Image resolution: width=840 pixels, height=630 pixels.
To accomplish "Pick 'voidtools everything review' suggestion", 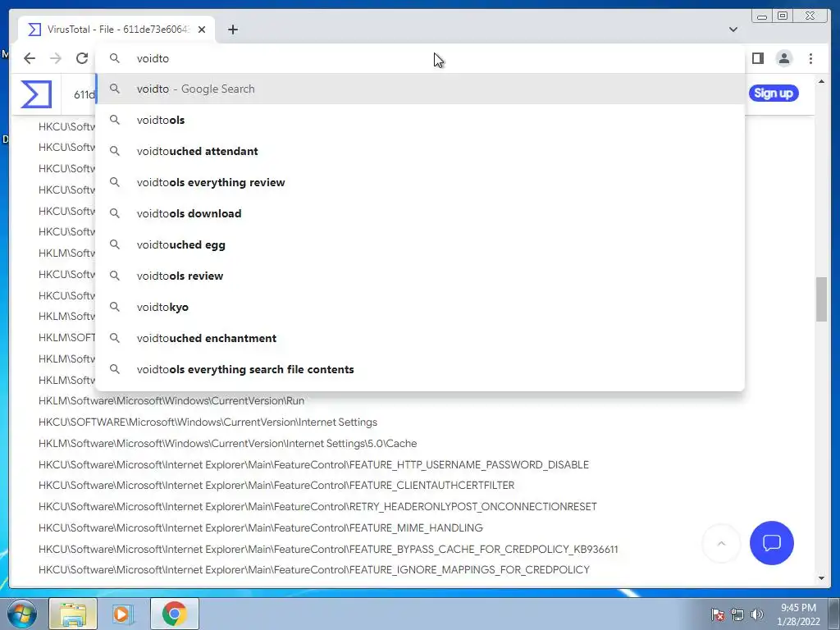I will click(420, 182).
